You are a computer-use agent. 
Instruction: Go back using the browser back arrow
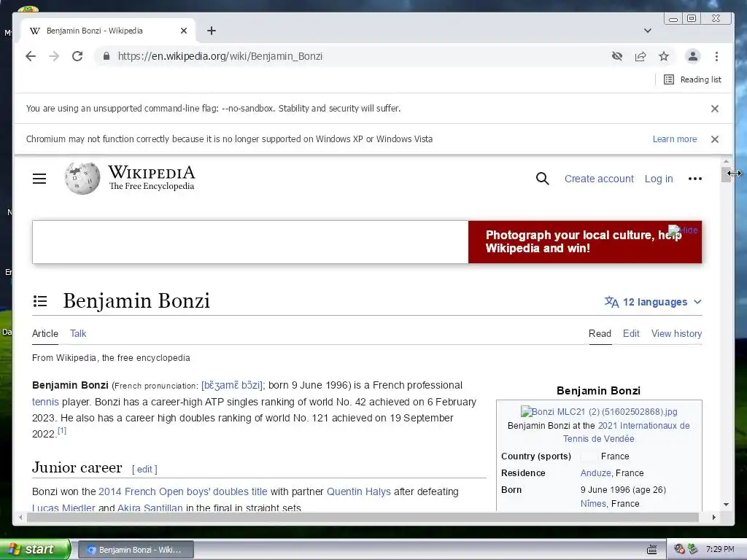pos(31,56)
